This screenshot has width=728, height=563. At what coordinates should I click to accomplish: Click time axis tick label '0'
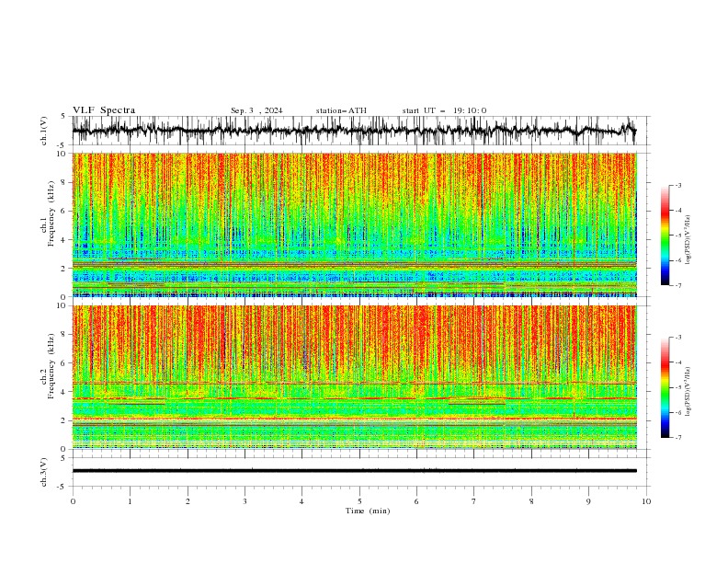tap(73, 501)
